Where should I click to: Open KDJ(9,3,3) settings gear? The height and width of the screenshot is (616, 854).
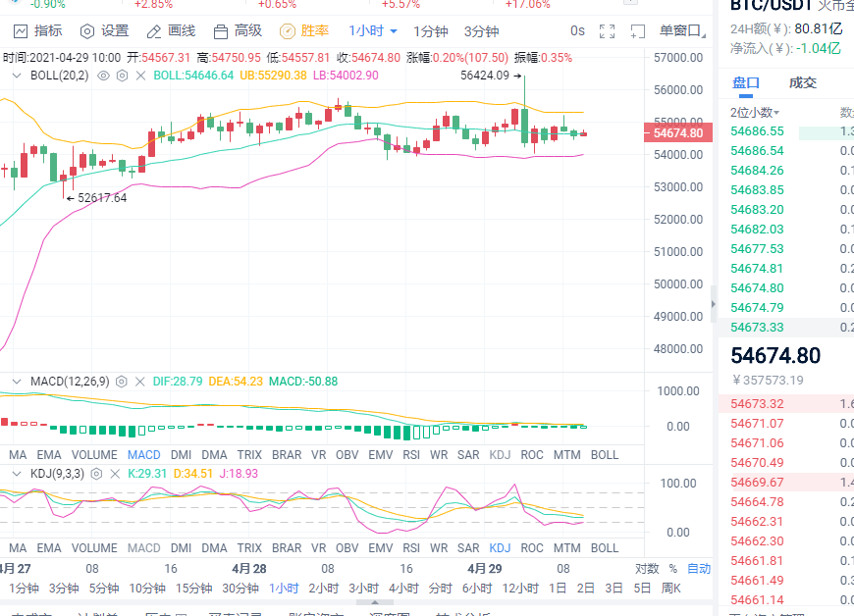click(x=95, y=474)
